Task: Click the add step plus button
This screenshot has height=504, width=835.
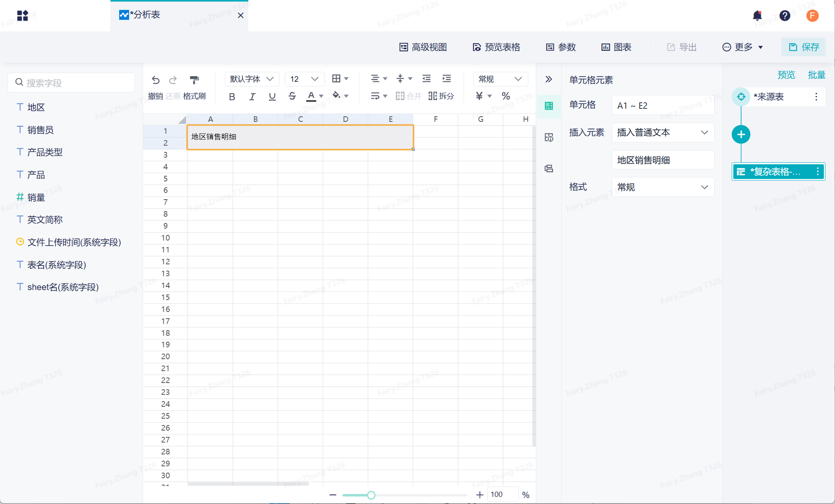Action: coord(741,135)
